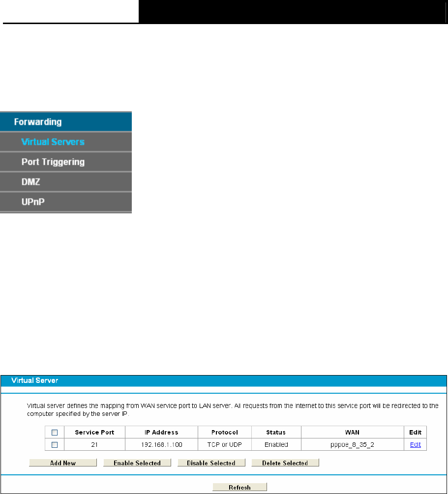The height and width of the screenshot is (494, 448).
Task: Click the IP Address column header
Action: [x=161, y=432]
